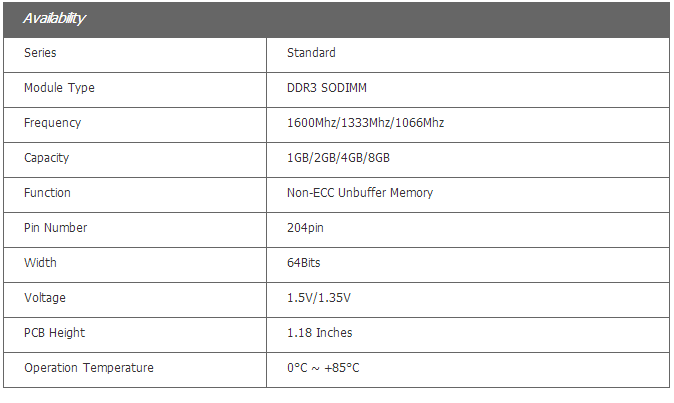Click the 64Bits width value
Viewport: 674px width, 403px height.
[x=303, y=263]
